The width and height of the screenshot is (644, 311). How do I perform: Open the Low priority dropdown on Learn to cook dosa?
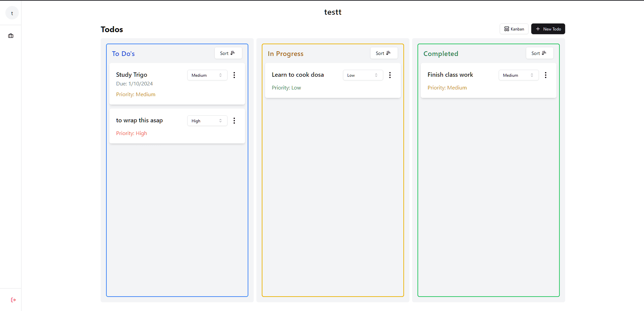pos(362,75)
